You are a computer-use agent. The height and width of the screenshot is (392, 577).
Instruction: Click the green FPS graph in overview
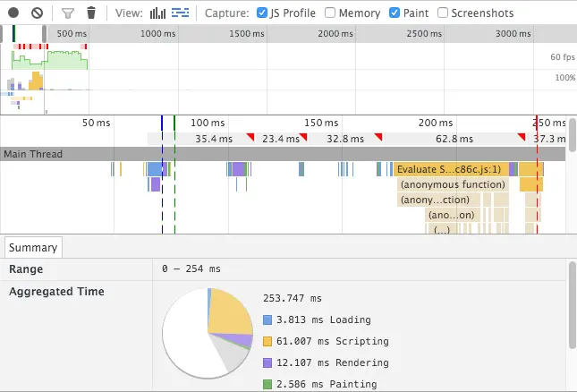click(x=50, y=60)
